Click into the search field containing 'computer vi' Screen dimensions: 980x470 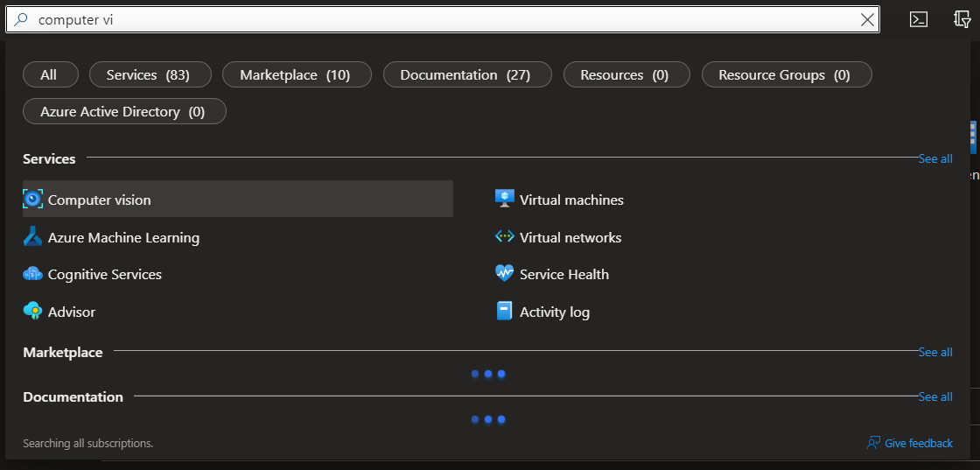coord(443,19)
